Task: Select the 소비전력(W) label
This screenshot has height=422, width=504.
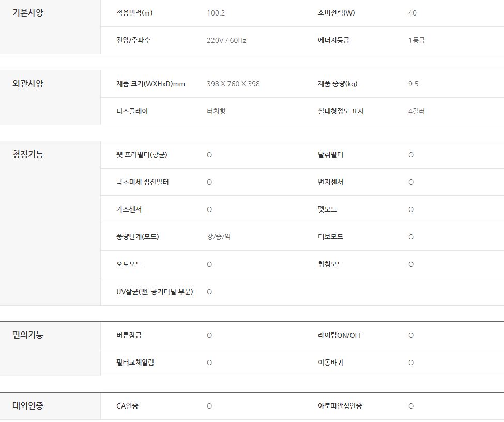Action: (336, 13)
